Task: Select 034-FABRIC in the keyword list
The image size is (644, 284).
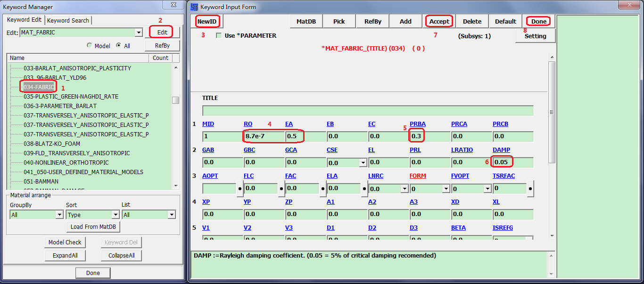Action: 38,87
